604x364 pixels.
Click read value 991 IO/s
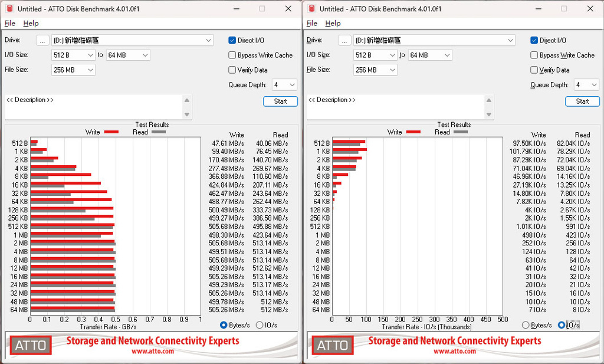click(578, 227)
